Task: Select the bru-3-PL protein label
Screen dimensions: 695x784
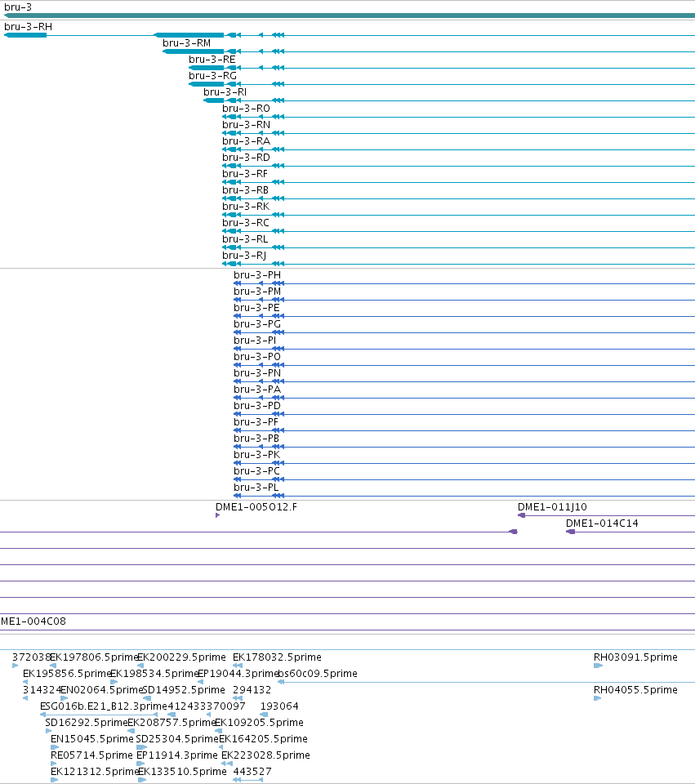Action: [256, 488]
